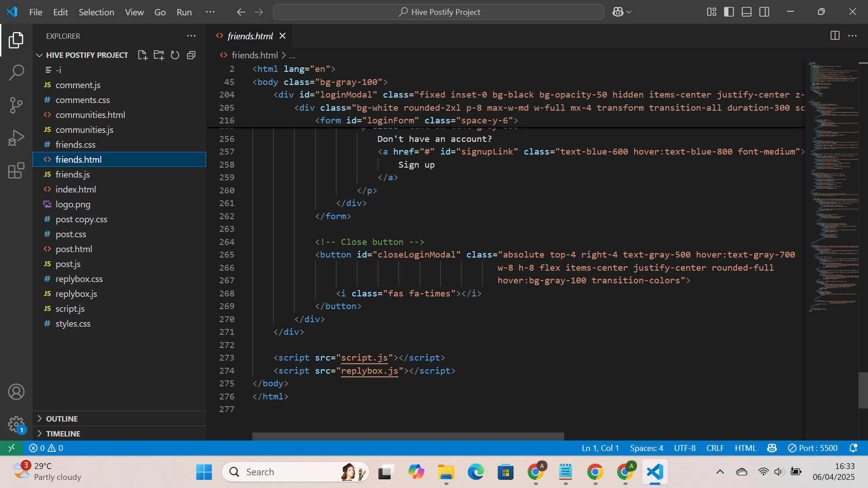Go forward in navigation history
The height and width of the screenshot is (488, 868).
[259, 12]
